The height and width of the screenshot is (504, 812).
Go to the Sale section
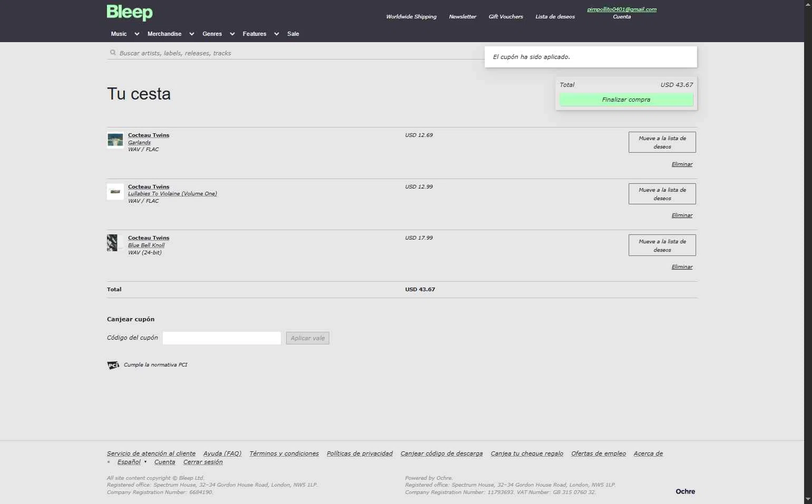(293, 34)
